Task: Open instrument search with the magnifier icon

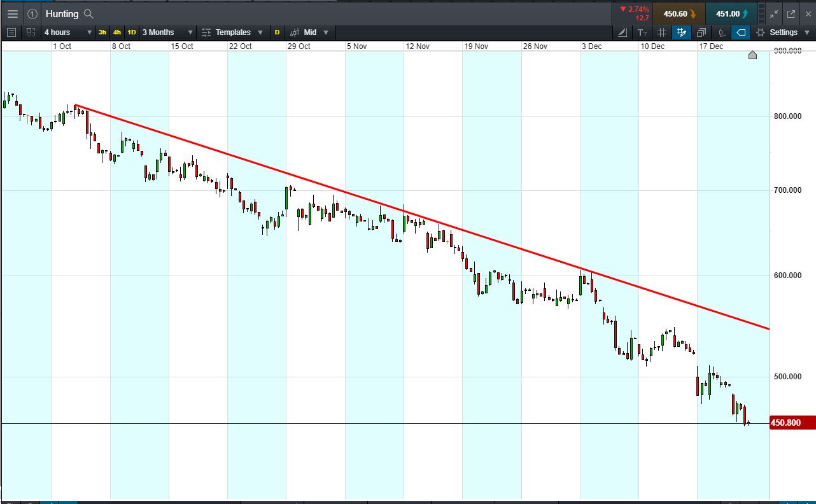Action: (88, 13)
